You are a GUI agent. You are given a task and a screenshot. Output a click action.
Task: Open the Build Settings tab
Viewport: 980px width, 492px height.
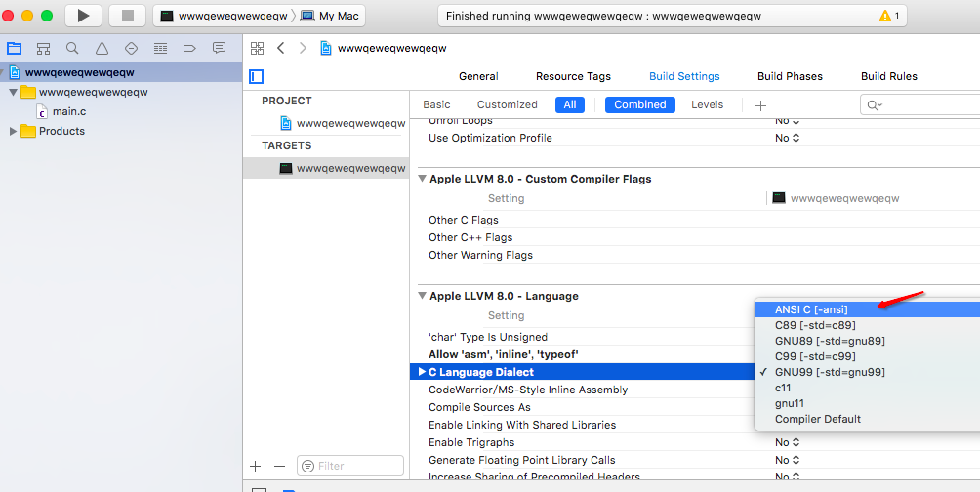point(684,76)
